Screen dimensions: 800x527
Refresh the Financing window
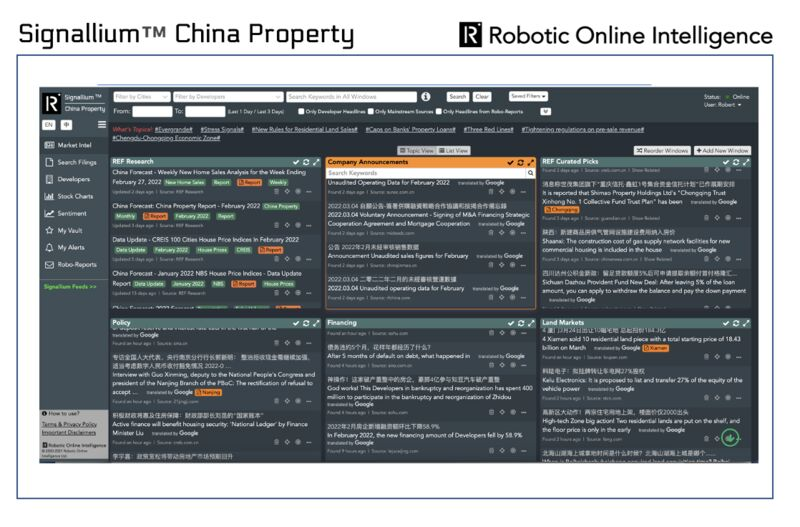[x=521, y=323]
